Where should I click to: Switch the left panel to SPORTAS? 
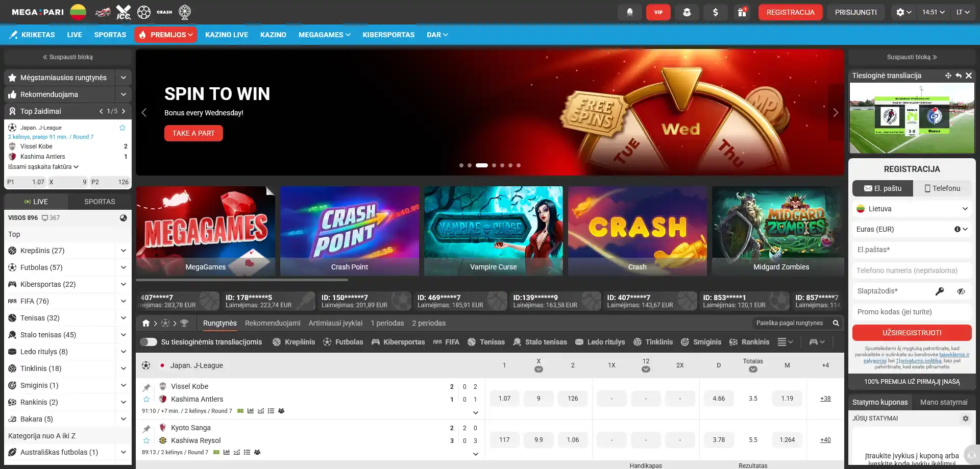100,202
